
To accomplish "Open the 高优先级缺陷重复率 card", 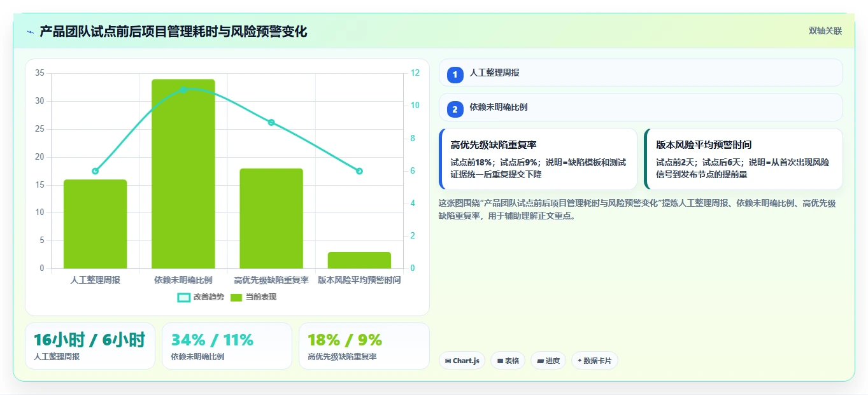I will [x=538, y=159].
